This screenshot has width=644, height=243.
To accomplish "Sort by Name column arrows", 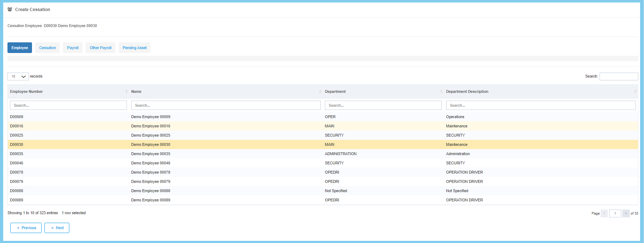I will coord(320,92).
